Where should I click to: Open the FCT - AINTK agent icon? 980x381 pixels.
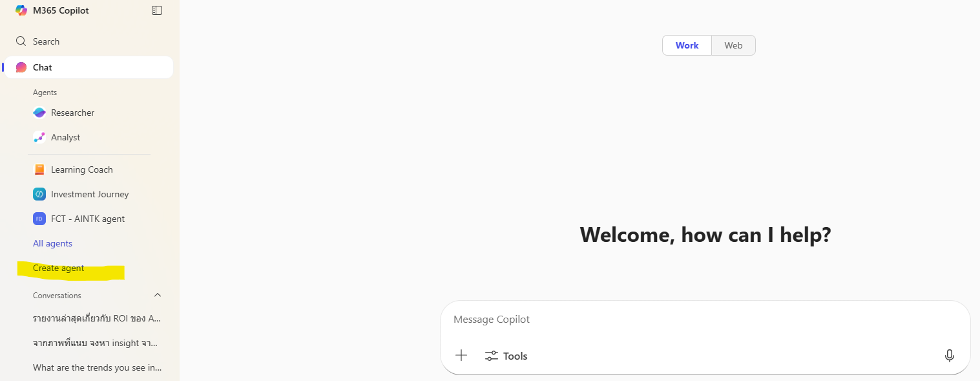pyautogui.click(x=39, y=219)
